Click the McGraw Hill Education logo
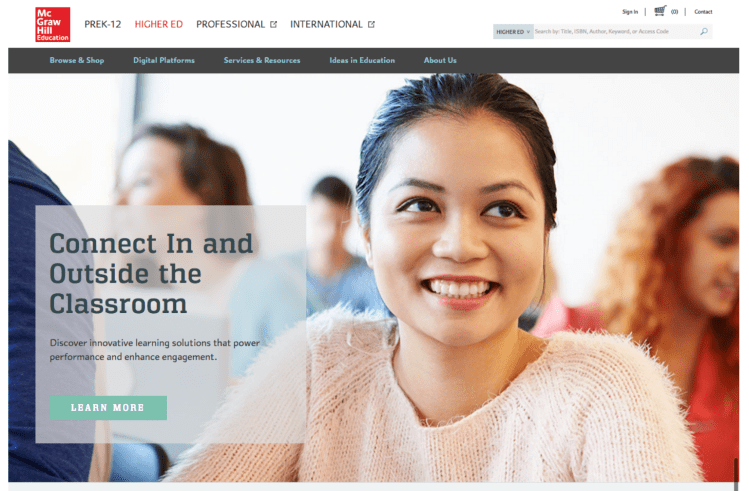 pyautogui.click(x=53, y=24)
